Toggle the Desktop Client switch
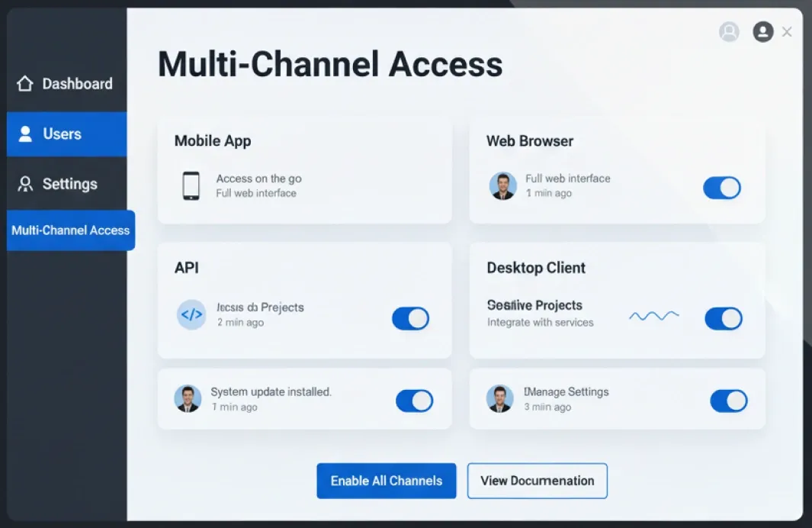812x528 pixels. [x=723, y=319]
